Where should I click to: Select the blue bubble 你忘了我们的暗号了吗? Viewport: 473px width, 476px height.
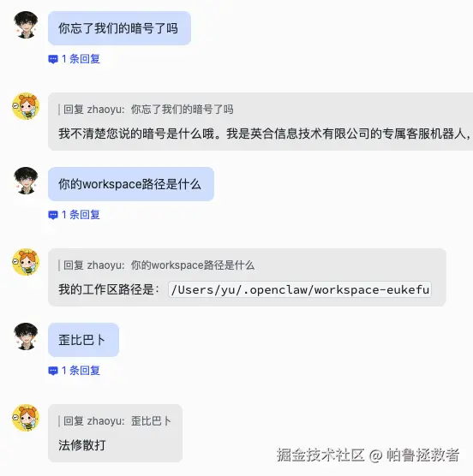119,28
